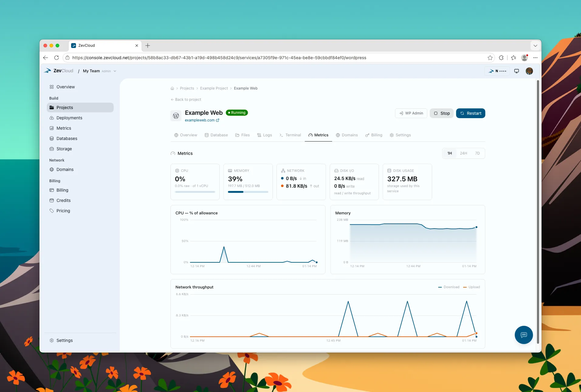Viewport: 581px width, 392px height.
Task: Click Back to project link
Action: point(186,100)
